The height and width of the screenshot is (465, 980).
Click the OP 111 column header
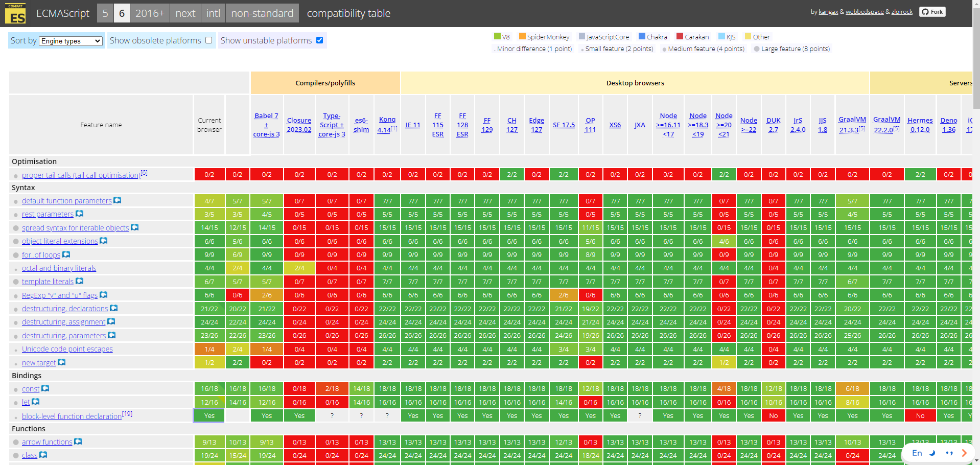(x=590, y=125)
